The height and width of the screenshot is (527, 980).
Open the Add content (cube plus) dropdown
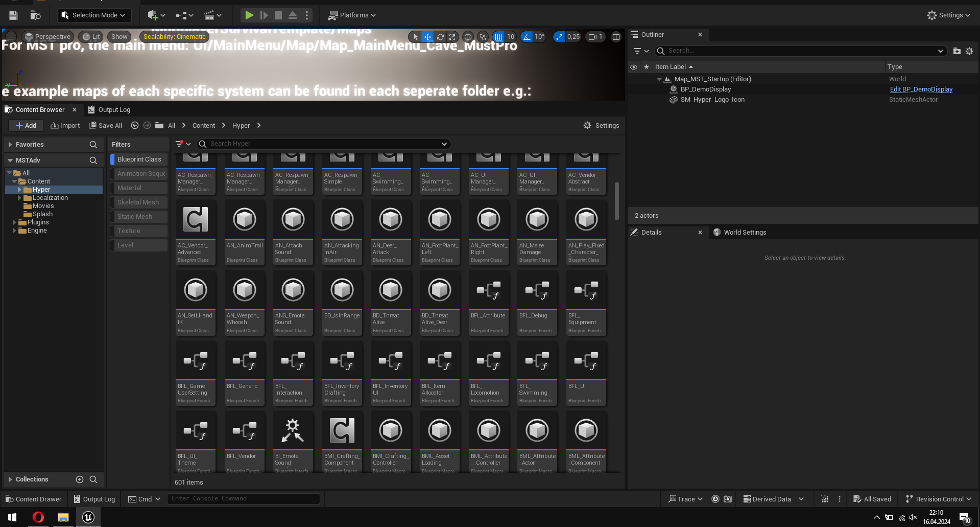click(x=156, y=15)
